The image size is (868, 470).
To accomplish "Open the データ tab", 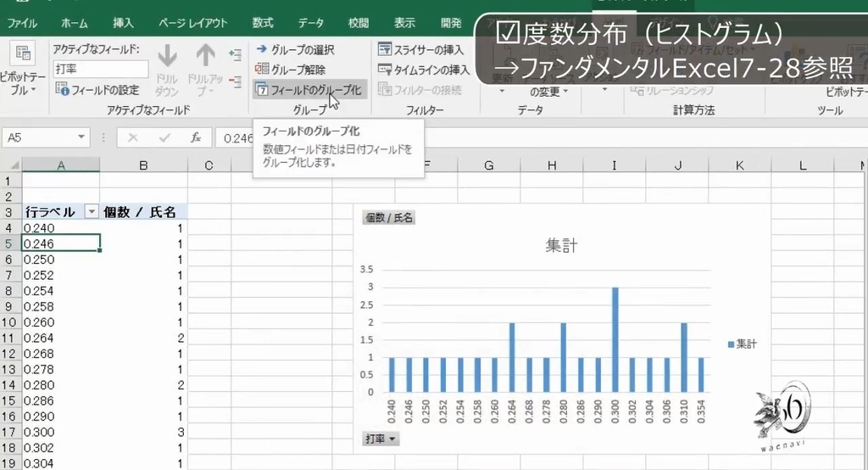I will (310, 23).
